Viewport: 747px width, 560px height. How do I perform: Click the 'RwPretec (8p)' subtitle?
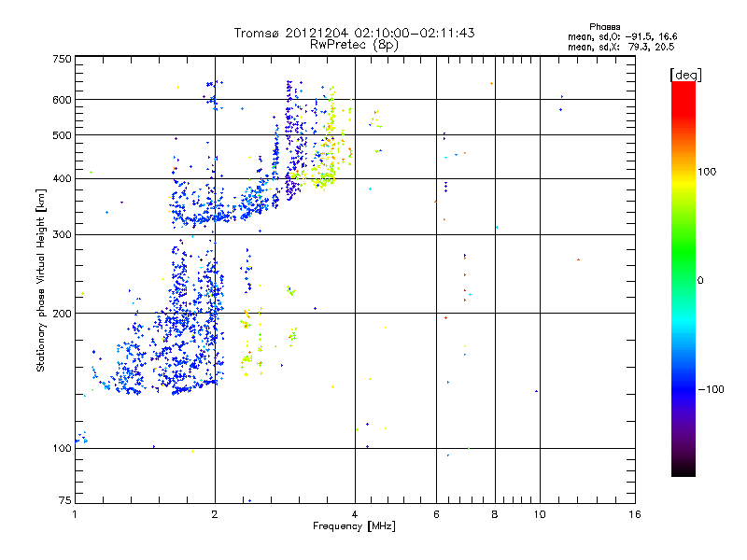click(354, 45)
